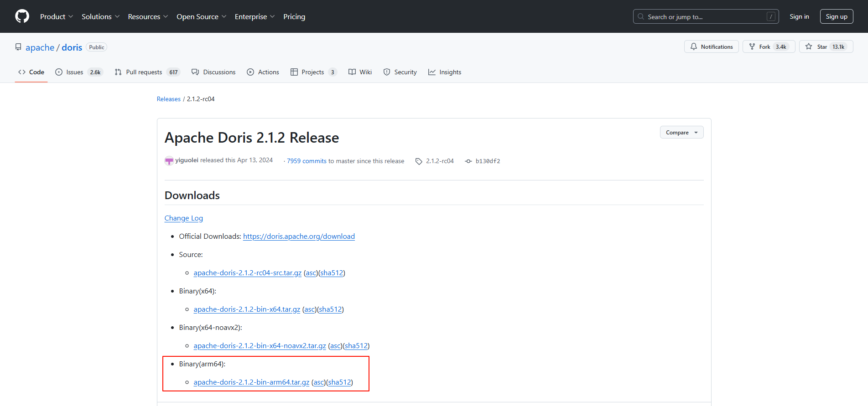868x406 pixels.
Task: Open commit b130df2
Action: pos(488,161)
